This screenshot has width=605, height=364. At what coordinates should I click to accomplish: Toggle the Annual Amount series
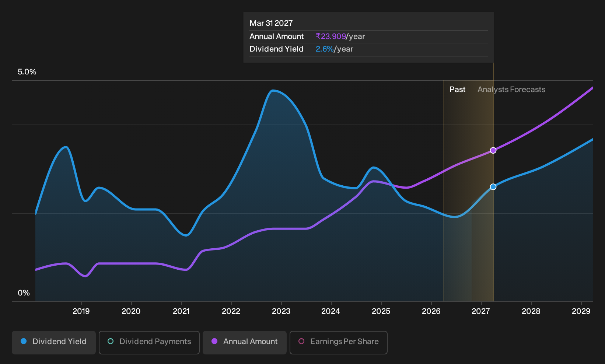(245, 342)
